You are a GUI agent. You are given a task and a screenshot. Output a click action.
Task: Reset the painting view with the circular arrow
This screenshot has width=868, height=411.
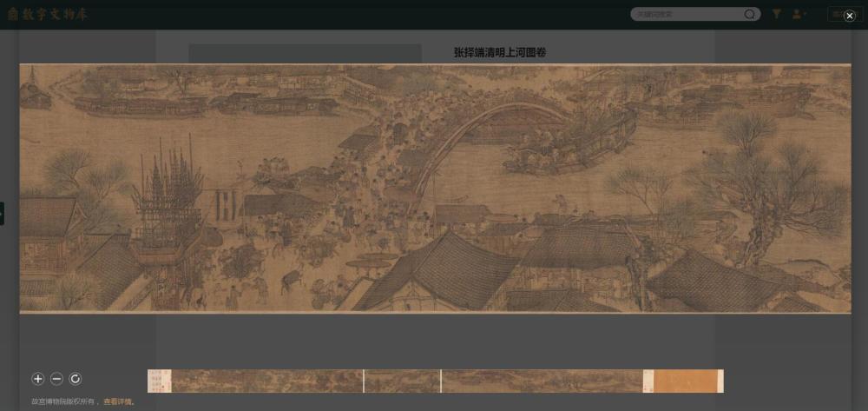[76, 379]
